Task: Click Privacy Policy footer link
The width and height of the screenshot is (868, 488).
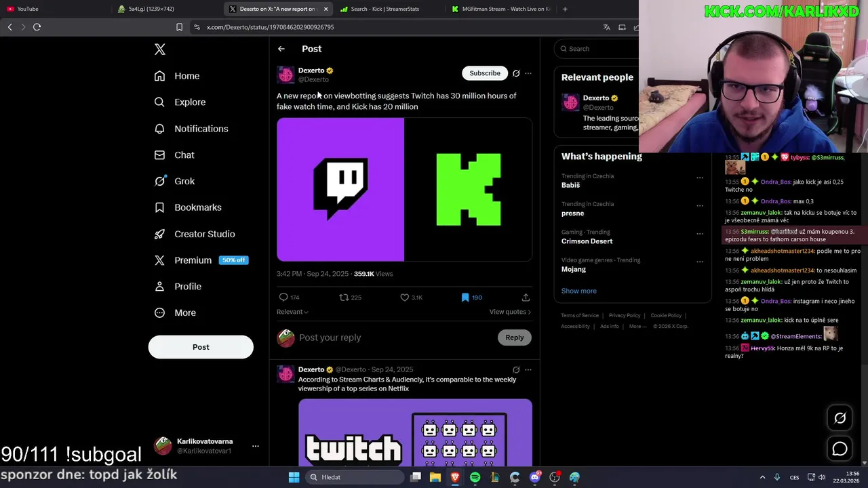Action: point(625,316)
